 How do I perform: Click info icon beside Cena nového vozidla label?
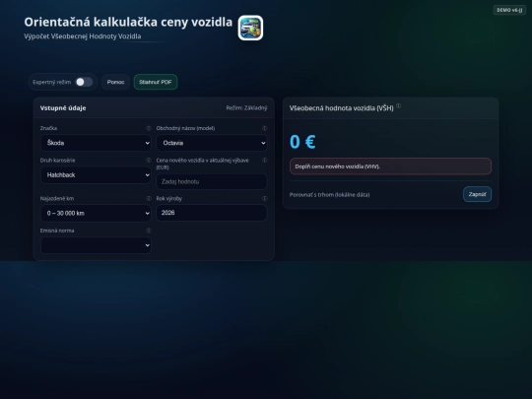(264, 161)
